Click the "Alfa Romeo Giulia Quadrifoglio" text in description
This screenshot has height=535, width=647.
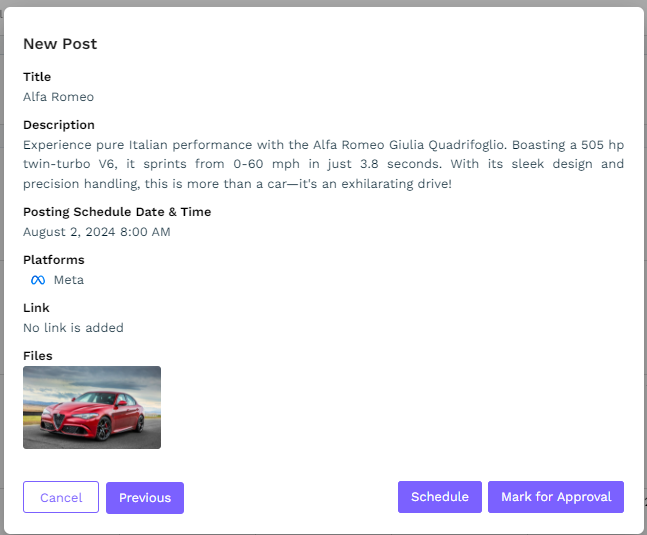[x=406, y=144]
